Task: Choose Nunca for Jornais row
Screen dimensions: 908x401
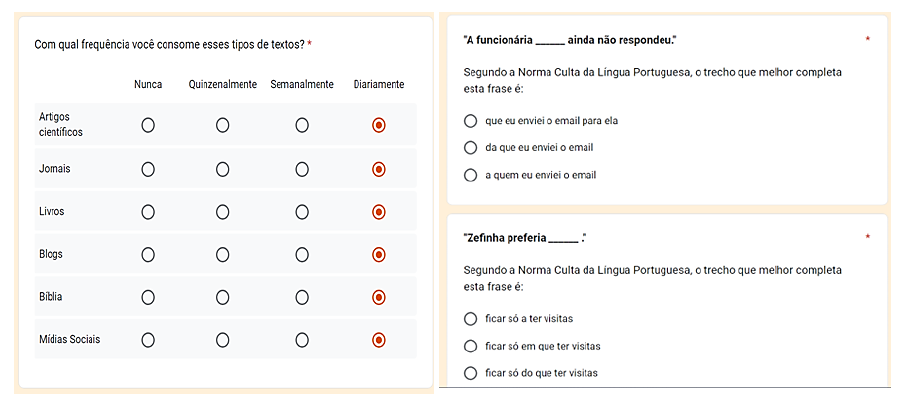Action: click(148, 169)
